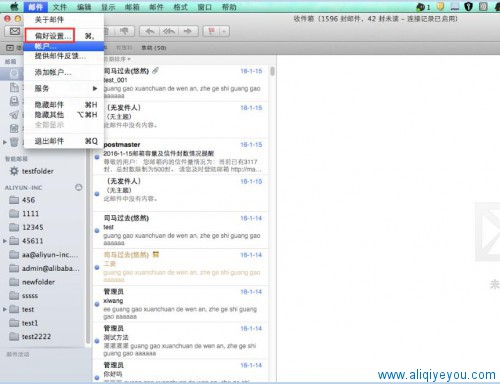This screenshot has height=384, width=500.
Task: Click the activity circle icon beside ALIYUN-INC
Action: coord(78,187)
